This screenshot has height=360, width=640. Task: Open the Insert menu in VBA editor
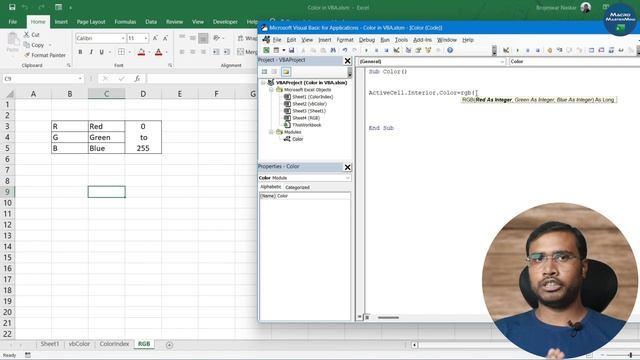click(x=324, y=40)
